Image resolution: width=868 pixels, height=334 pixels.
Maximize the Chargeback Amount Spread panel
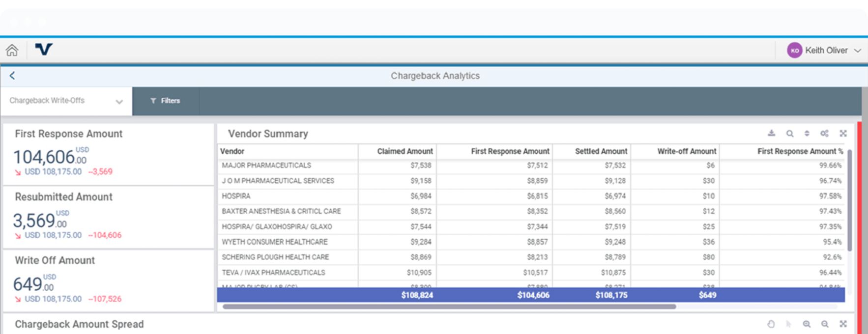coord(843,324)
